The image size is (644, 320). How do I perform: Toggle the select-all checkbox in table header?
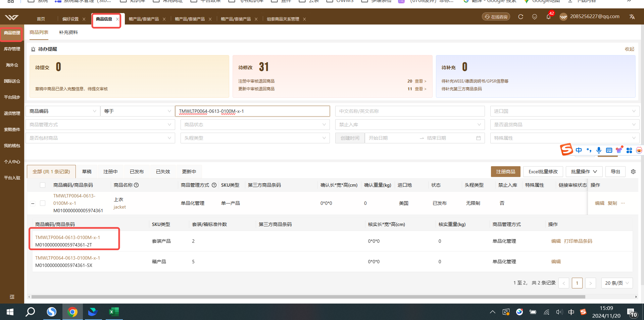point(43,185)
